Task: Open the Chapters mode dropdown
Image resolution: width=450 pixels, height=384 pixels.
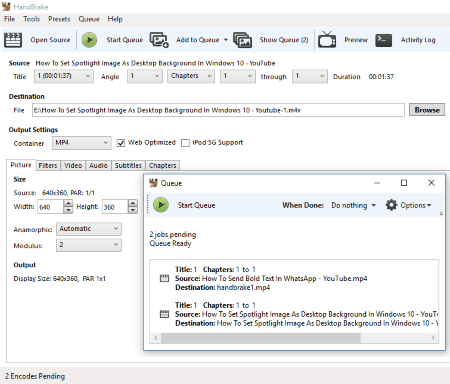Action: click(x=191, y=76)
